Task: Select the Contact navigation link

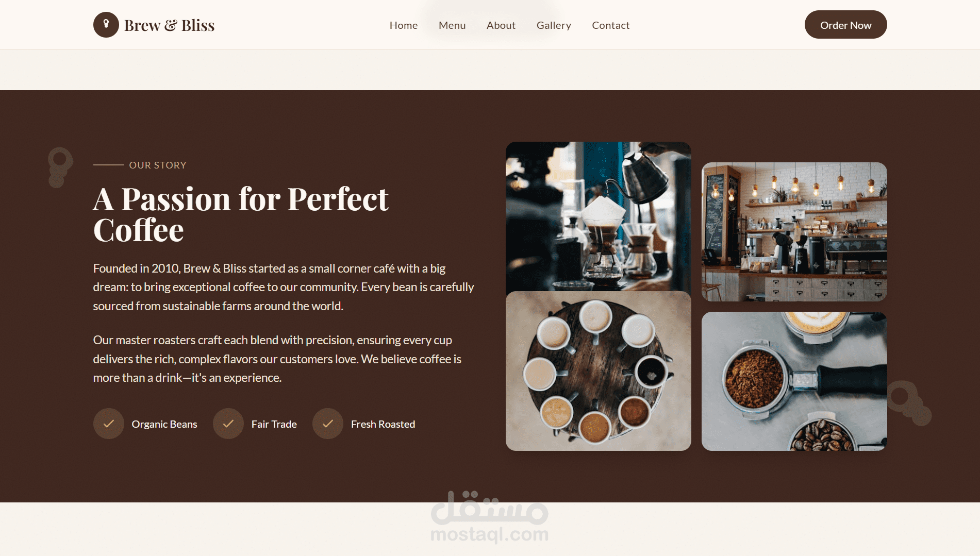Action: pos(611,25)
